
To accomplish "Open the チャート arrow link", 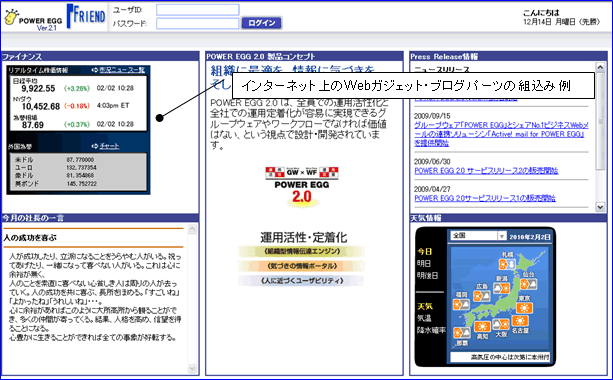I will pyautogui.click(x=105, y=146).
